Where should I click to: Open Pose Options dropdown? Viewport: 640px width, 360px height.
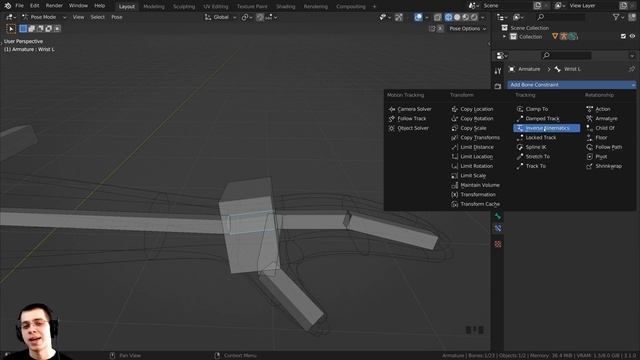point(467,29)
